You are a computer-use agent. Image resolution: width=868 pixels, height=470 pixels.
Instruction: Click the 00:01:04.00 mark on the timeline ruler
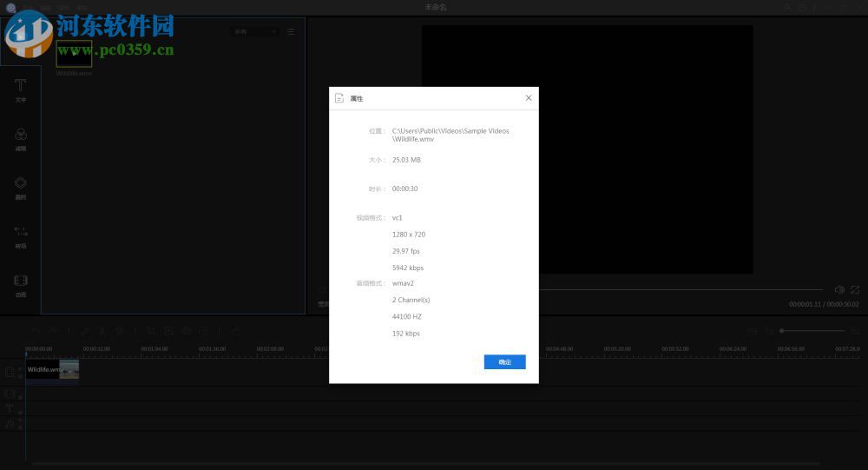[x=155, y=349]
